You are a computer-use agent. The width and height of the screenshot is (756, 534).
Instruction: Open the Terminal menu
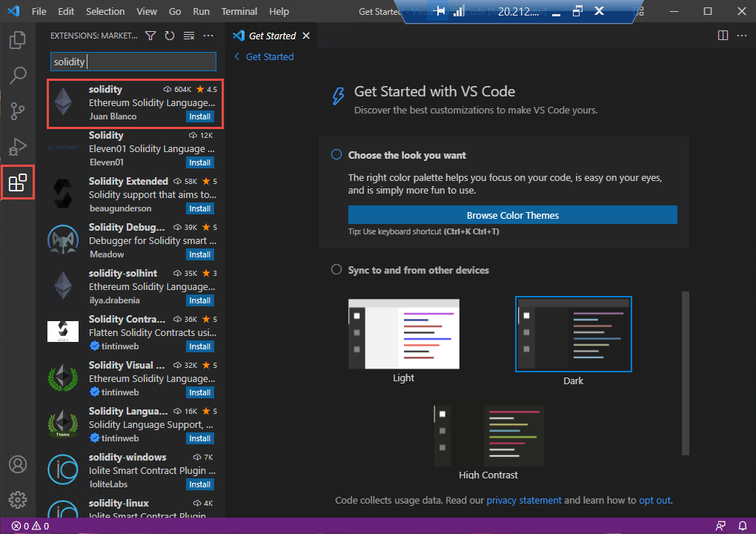(239, 11)
